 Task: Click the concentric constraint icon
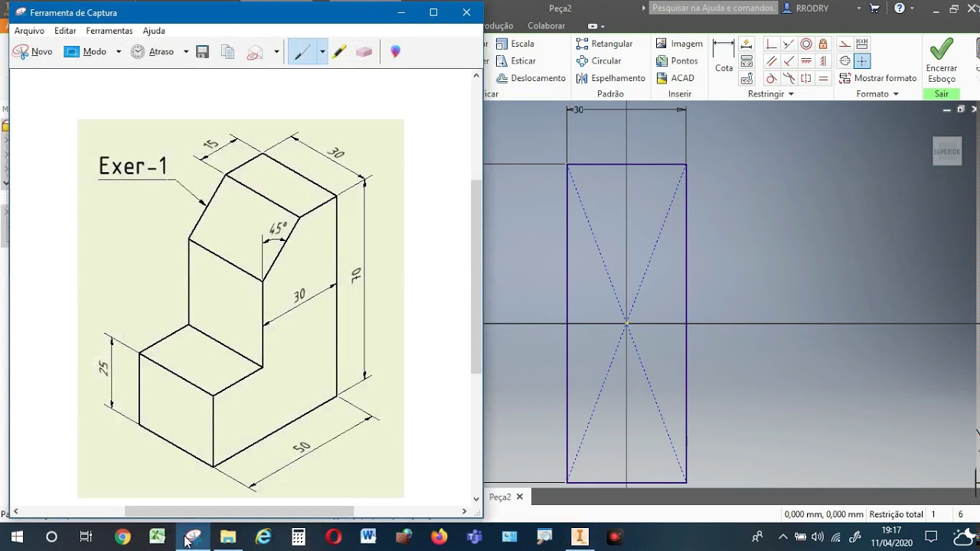[805, 44]
